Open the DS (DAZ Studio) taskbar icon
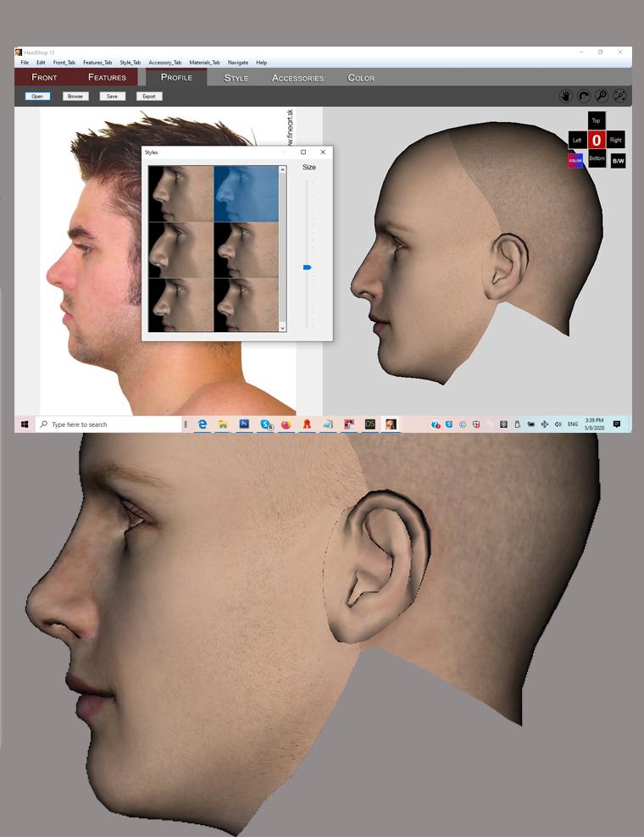 pyautogui.click(x=370, y=424)
